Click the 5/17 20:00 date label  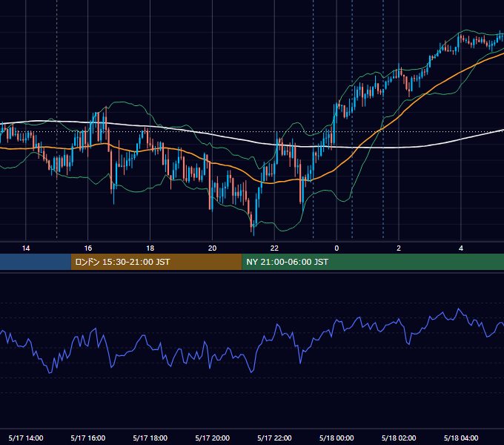213,438
